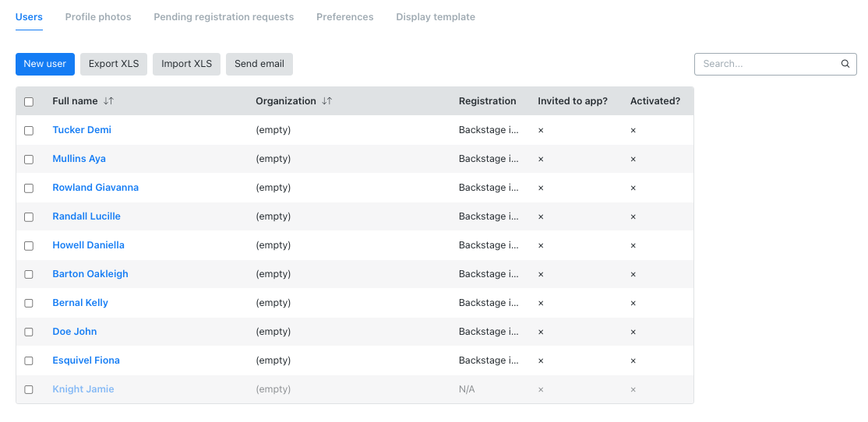Select Howell Daniella's checkbox
Screen dimensions: 868x422
(29, 245)
